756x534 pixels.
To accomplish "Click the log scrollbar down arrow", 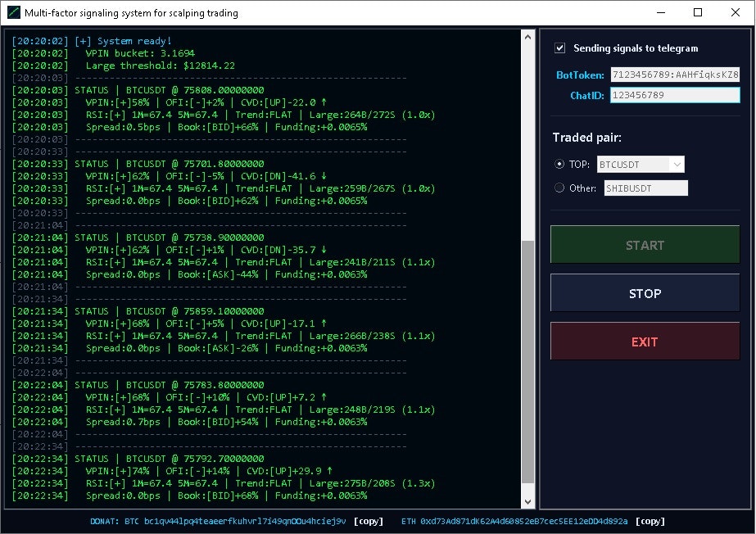I will tap(527, 502).
